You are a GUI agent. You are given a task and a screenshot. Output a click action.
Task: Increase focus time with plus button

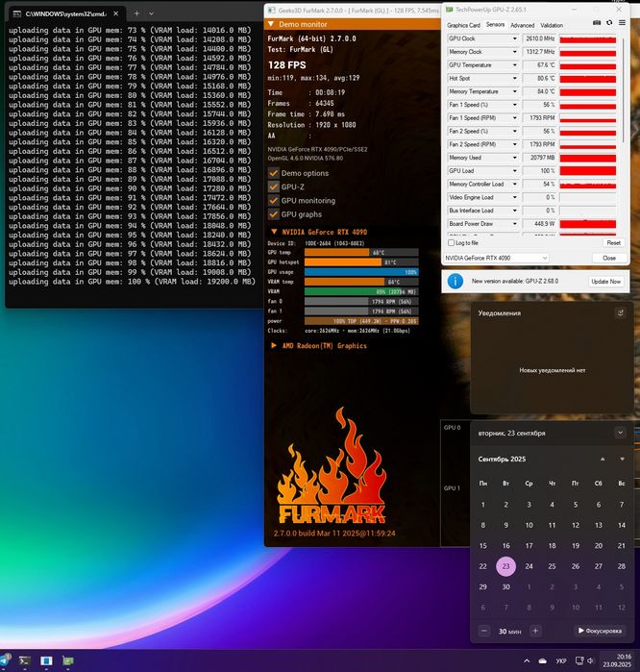coord(535,631)
